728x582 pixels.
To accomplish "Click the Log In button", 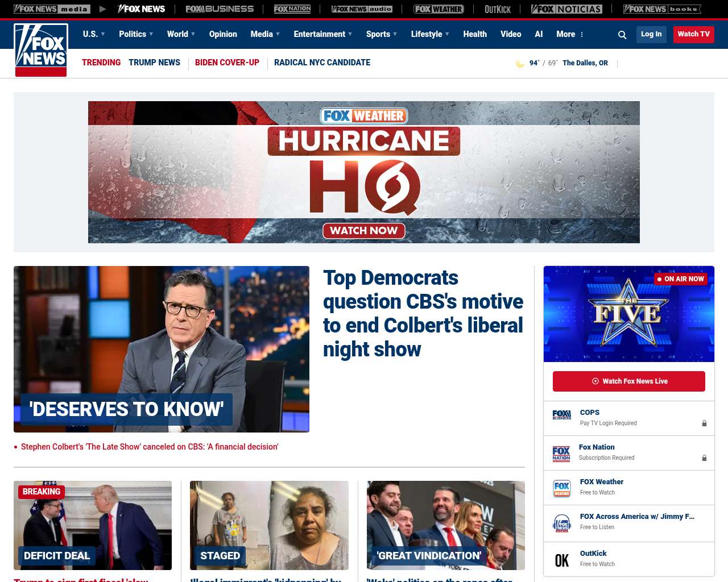I will pyautogui.click(x=651, y=34).
